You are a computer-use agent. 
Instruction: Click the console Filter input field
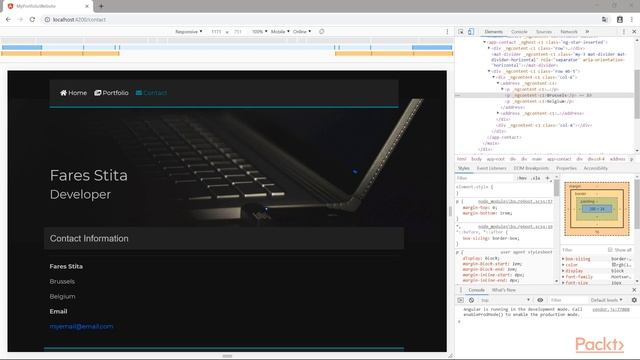[567, 300]
